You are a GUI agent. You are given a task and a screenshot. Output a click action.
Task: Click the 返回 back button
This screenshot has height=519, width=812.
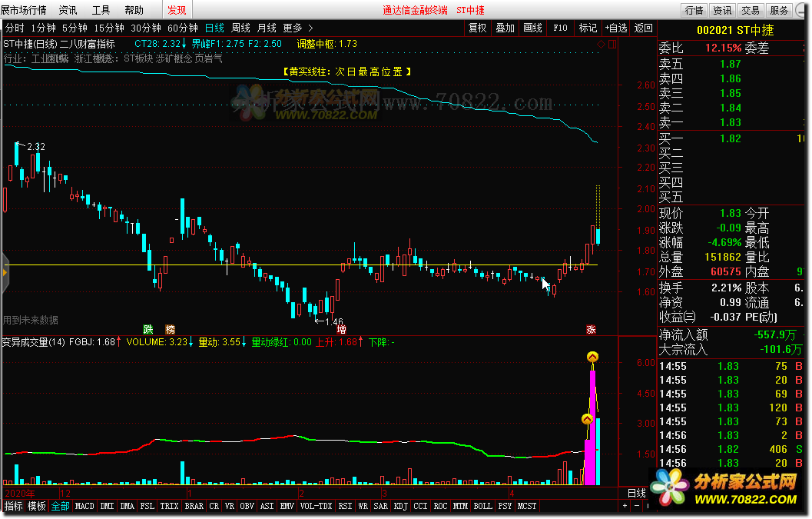(644, 28)
